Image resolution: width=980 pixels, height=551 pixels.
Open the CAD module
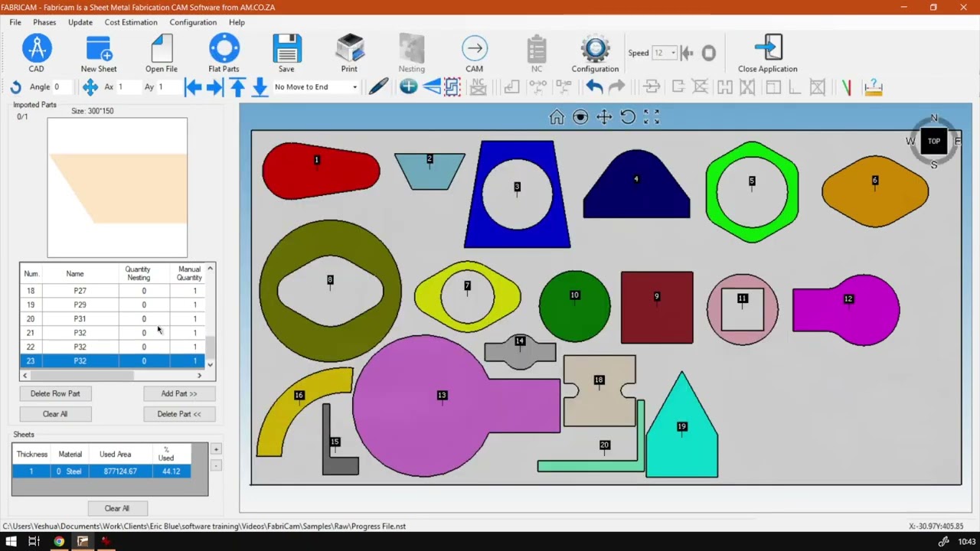36,53
